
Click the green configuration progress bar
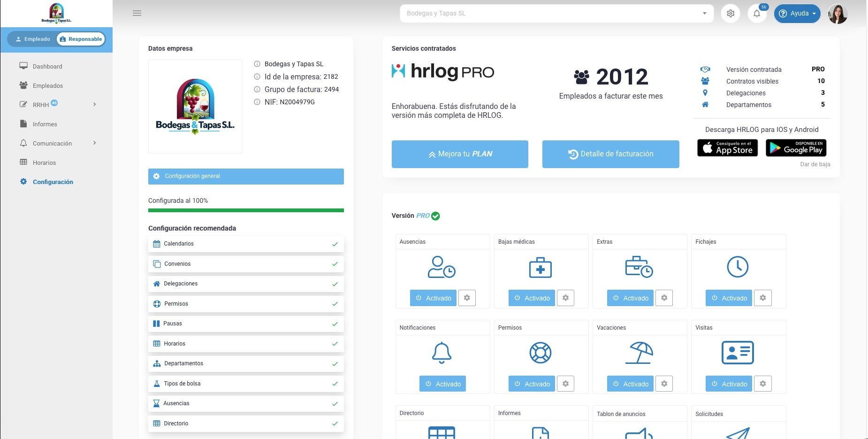pos(246,210)
